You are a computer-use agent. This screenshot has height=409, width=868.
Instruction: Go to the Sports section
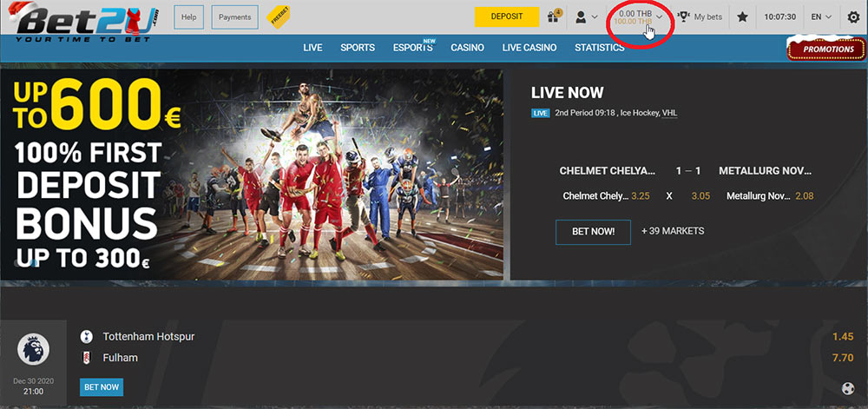358,48
